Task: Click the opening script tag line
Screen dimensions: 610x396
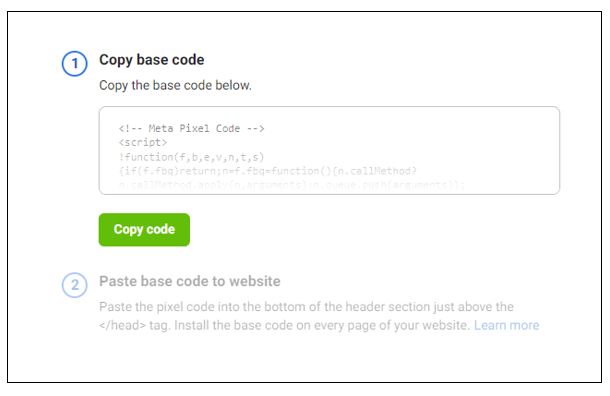Action: (143, 142)
